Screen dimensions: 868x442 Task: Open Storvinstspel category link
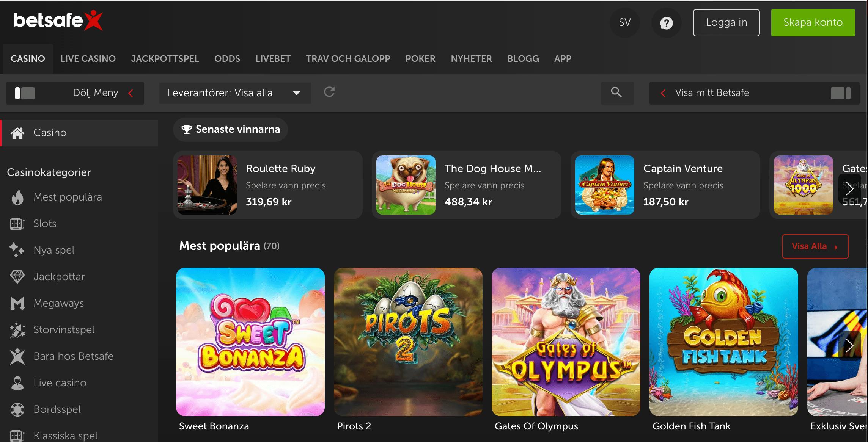(64, 330)
